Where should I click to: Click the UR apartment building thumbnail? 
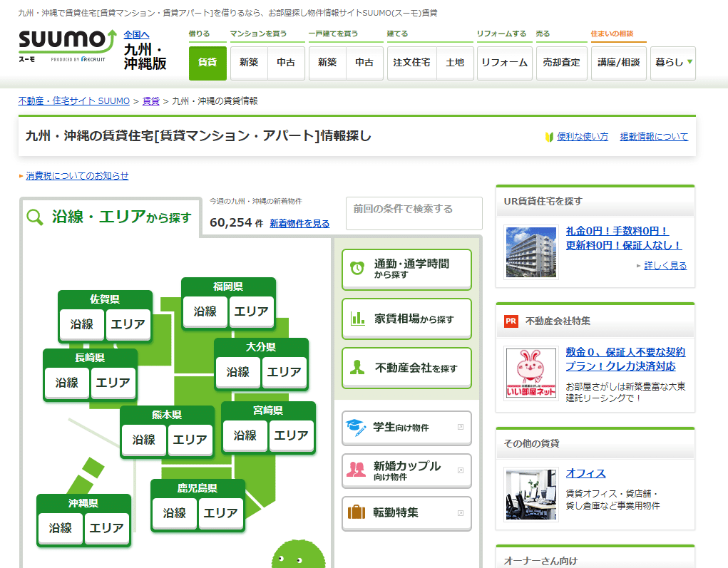530,252
